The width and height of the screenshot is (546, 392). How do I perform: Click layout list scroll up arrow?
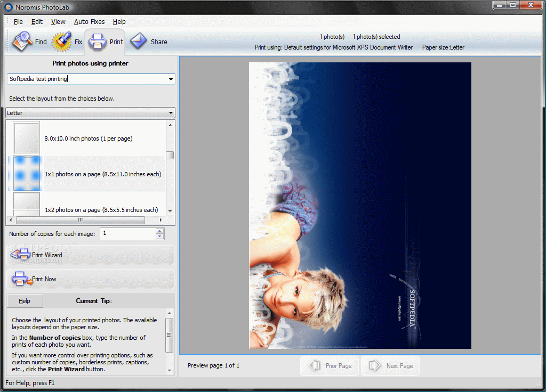(x=170, y=125)
